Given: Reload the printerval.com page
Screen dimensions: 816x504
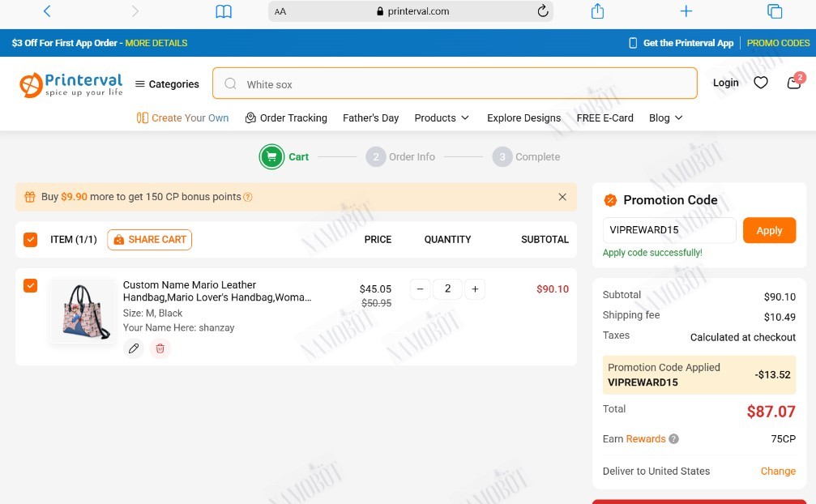Looking at the screenshot, I should tap(542, 11).
